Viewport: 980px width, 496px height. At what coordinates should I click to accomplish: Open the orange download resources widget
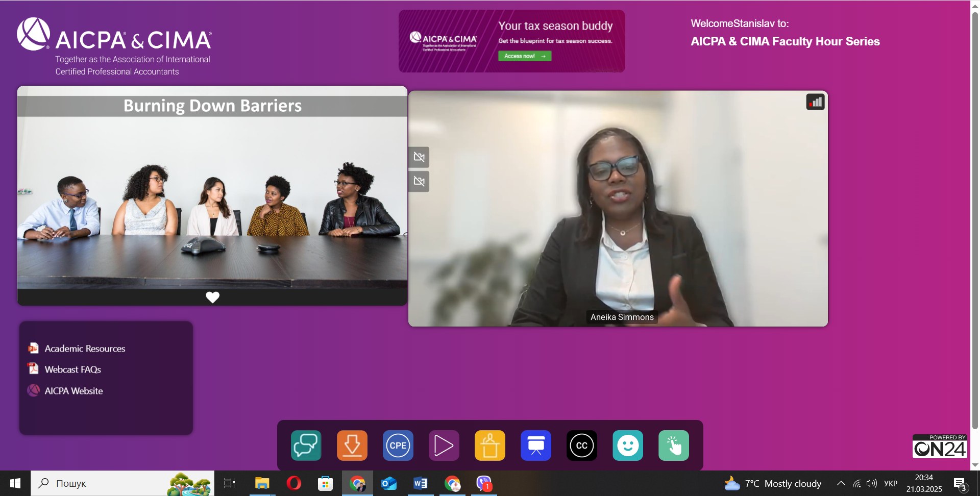pos(352,445)
